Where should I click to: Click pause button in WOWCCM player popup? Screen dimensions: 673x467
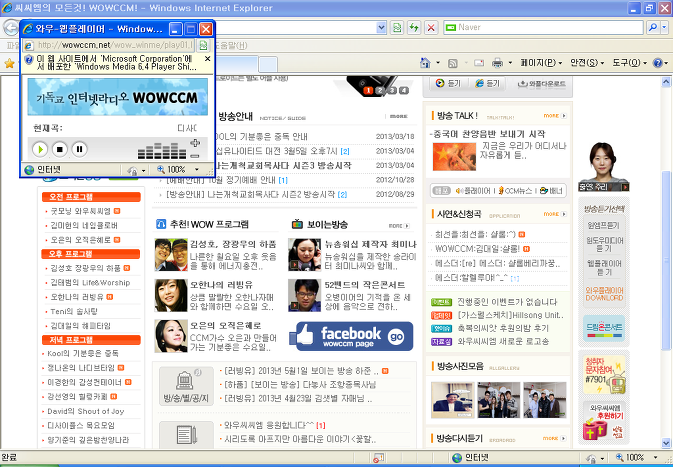click(79, 149)
